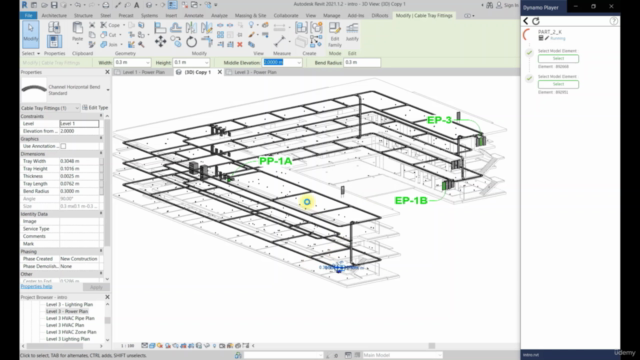Screen dimensions: 640x360
Task: Close the {3D} Copy 1 view tab
Action: click(220, 72)
